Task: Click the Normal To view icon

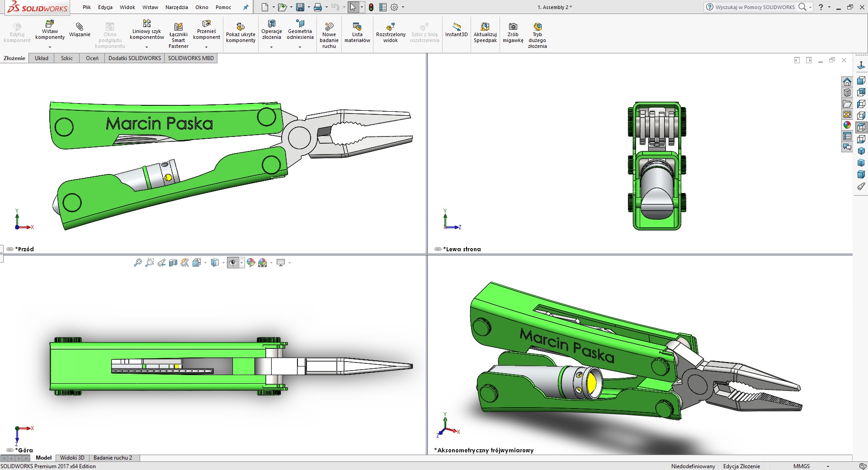Action: click(861, 66)
